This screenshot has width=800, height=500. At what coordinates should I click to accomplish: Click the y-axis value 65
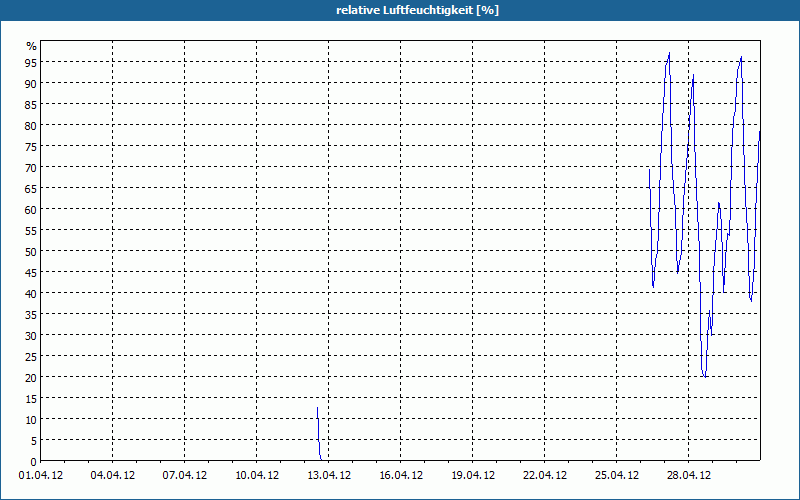pyautogui.click(x=31, y=188)
